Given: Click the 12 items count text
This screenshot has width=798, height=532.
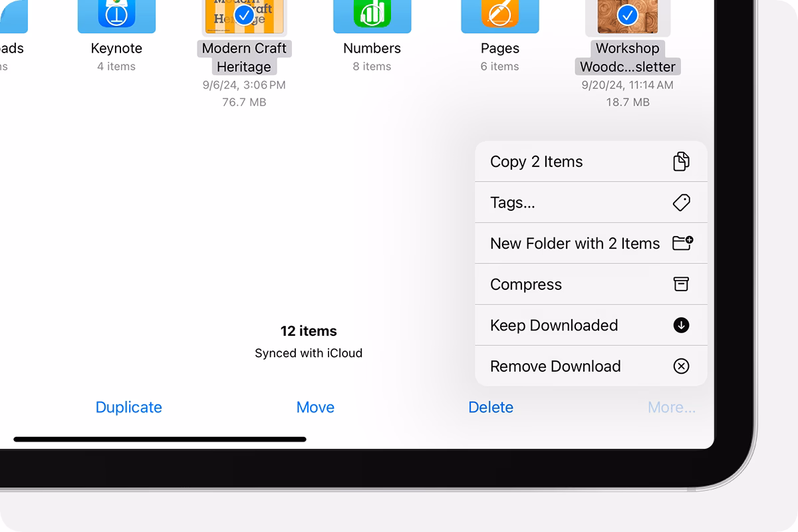Looking at the screenshot, I should tap(309, 331).
